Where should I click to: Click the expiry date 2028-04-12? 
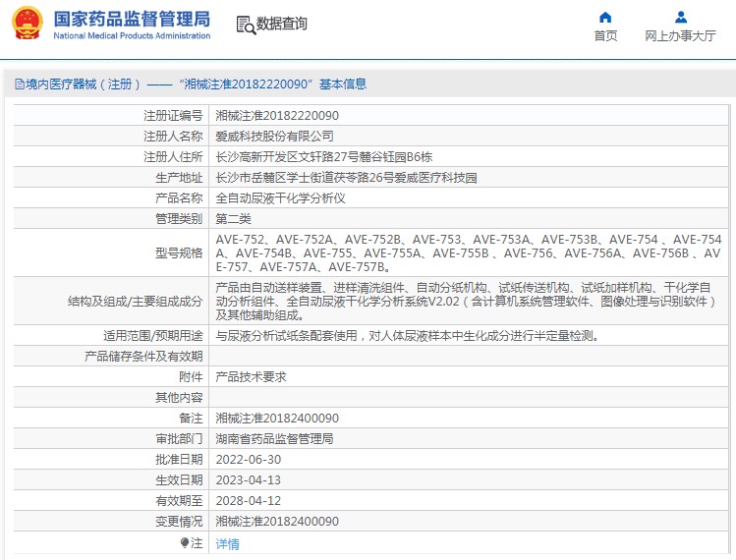[x=249, y=500]
